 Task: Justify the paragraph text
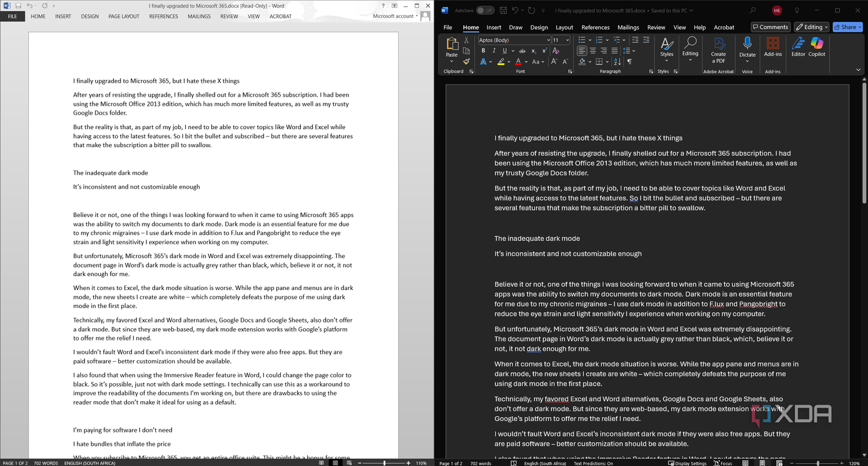pyautogui.click(x=615, y=50)
